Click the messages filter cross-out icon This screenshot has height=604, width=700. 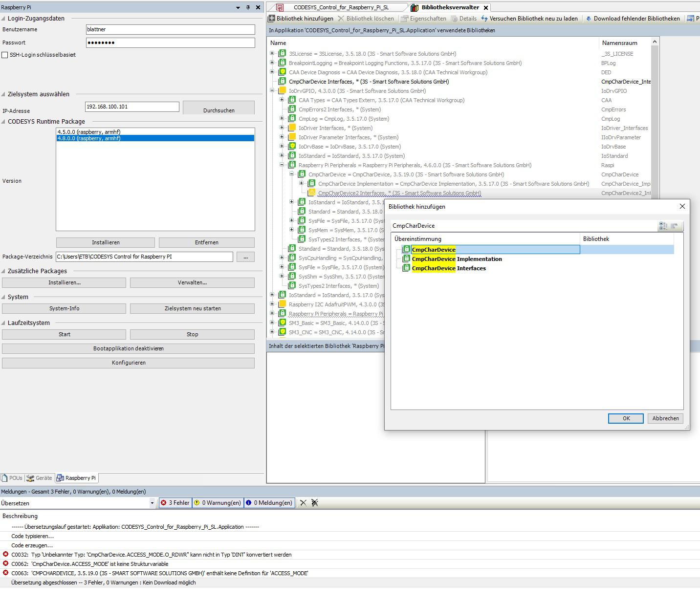314,502
